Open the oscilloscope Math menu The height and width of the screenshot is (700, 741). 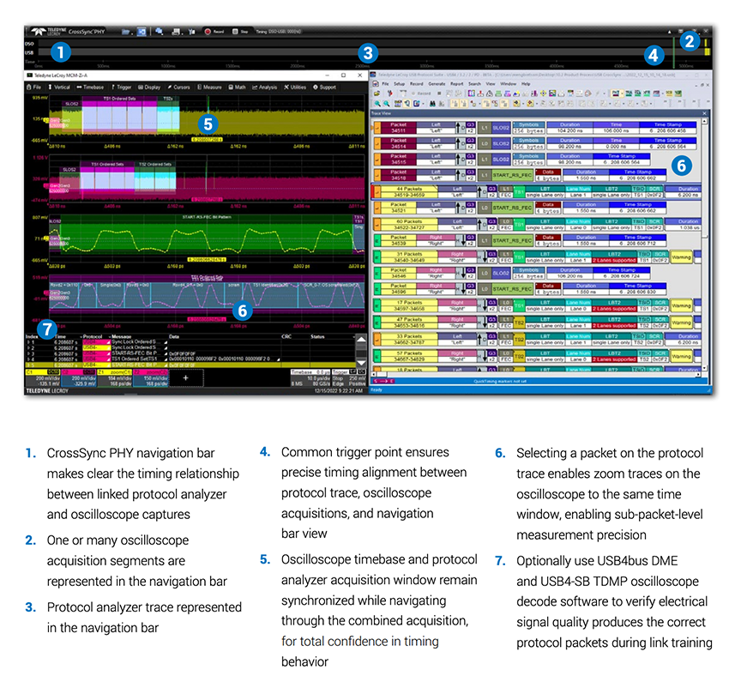tap(238, 87)
